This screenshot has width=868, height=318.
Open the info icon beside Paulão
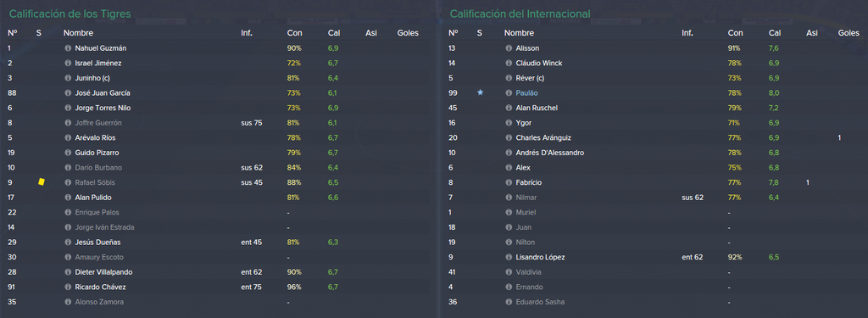(x=509, y=93)
